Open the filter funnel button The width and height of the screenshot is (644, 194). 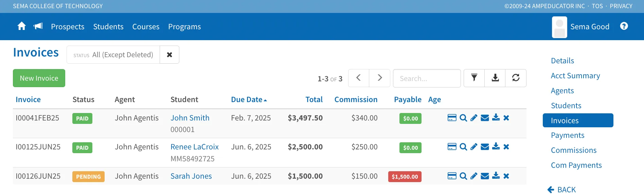pyautogui.click(x=474, y=78)
